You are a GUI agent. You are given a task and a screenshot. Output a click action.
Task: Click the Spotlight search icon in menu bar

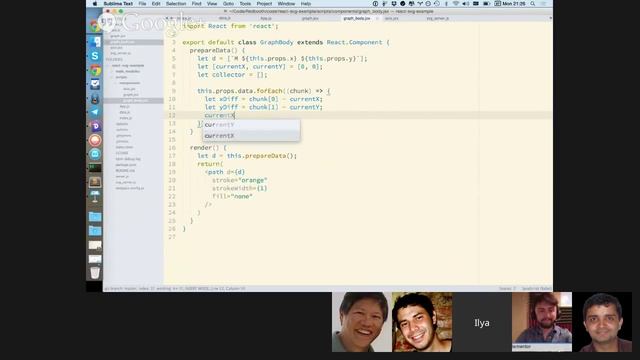pyautogui.click(x=532, y=4)
